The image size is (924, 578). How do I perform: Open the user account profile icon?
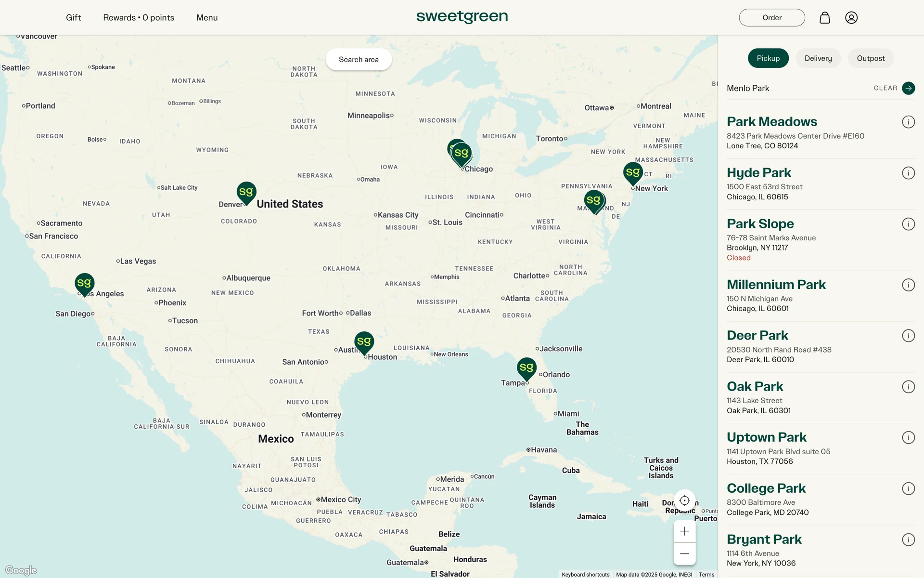tap(851, 18)
